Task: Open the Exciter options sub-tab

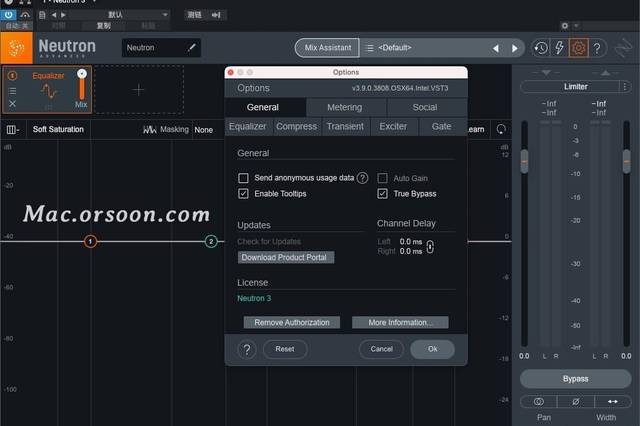Action: (x=393, y=126)
